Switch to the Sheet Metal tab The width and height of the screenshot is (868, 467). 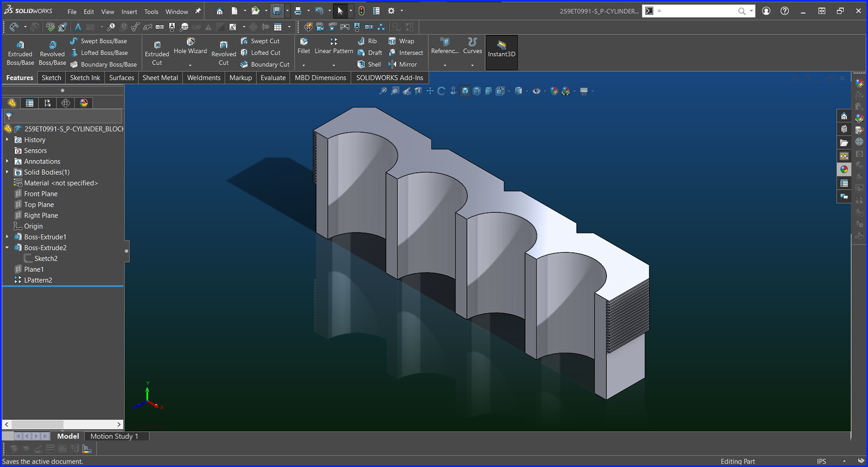coord(160,78)
